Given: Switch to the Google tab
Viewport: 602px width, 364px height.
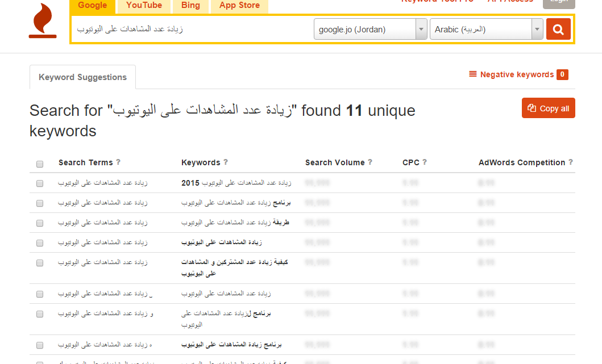Looking at the screenshot, I should coord(92,6).
